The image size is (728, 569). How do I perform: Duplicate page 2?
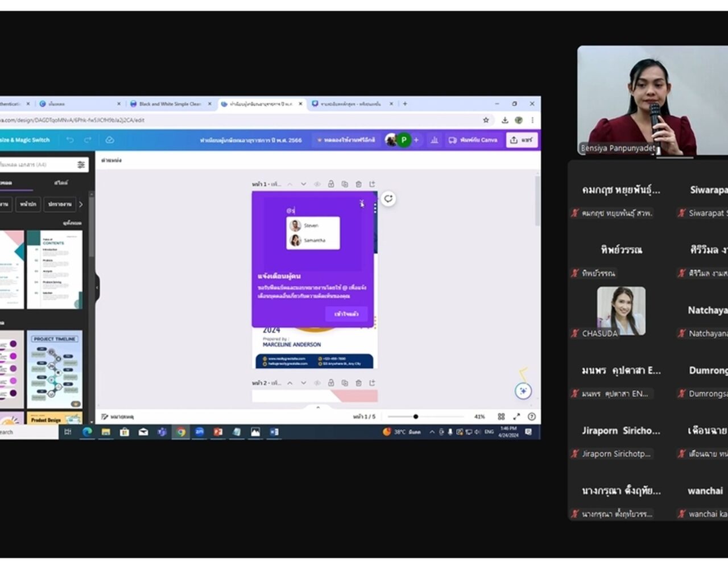tap(345, 383)
